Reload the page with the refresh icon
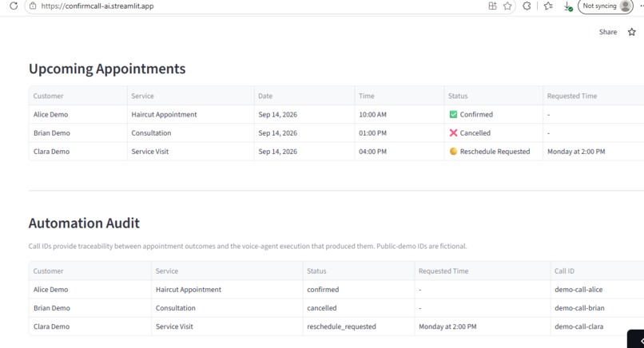Screen dimensions: 644x348 (14, 6)
